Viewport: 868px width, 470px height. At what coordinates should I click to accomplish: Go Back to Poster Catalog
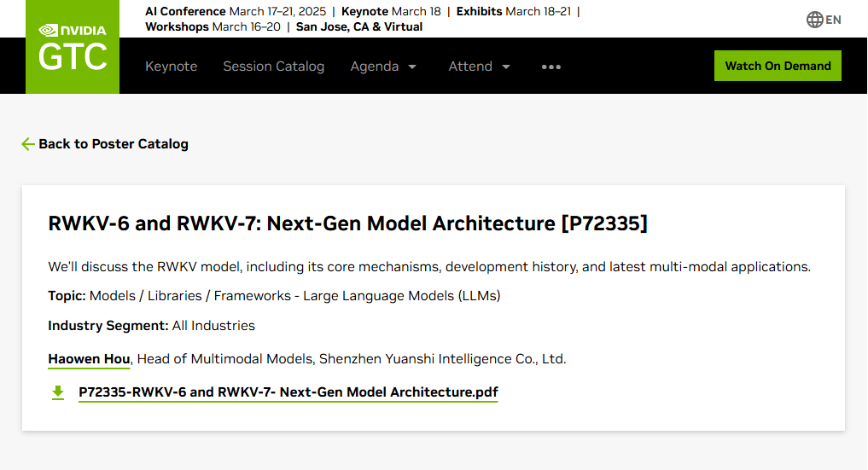pyautogui.click(x=114, y=144)
